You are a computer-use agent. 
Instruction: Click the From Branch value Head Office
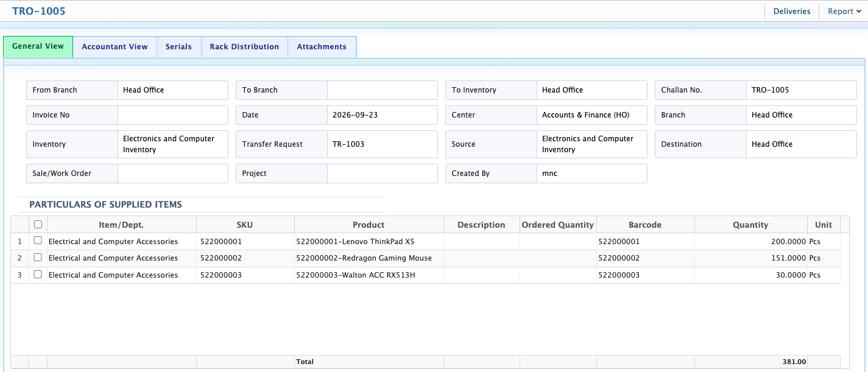pos(143,90)
